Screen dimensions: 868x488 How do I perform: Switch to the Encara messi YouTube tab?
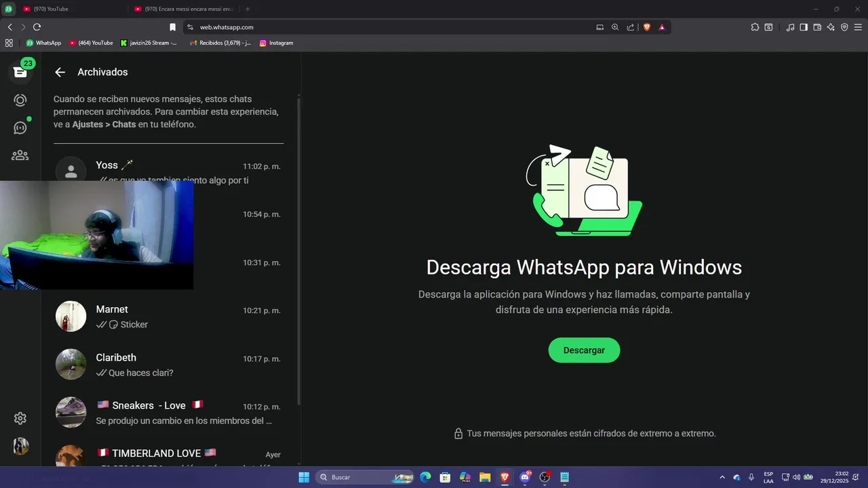pyautogui.click(x=183, y=9)
